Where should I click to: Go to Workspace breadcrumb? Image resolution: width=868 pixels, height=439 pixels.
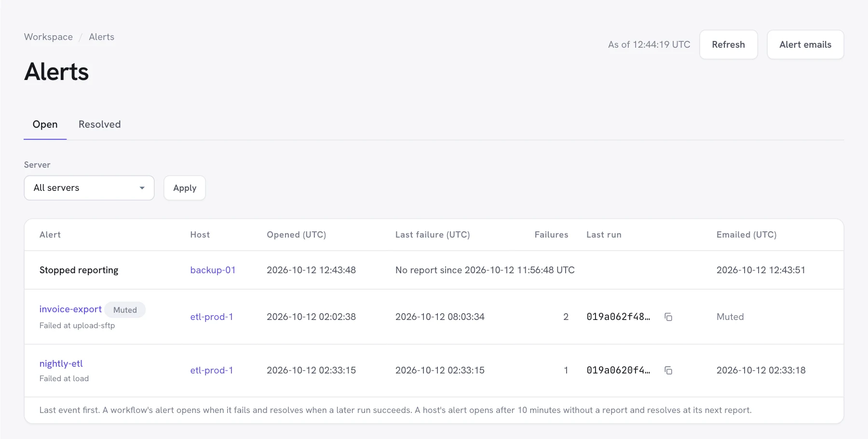[x=48, y=37]
